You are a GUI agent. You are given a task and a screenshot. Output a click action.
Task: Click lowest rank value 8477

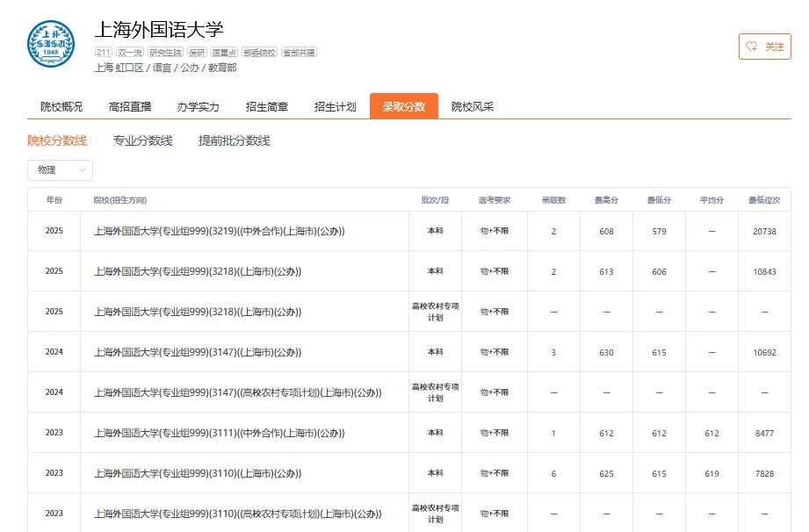(764, 434)
